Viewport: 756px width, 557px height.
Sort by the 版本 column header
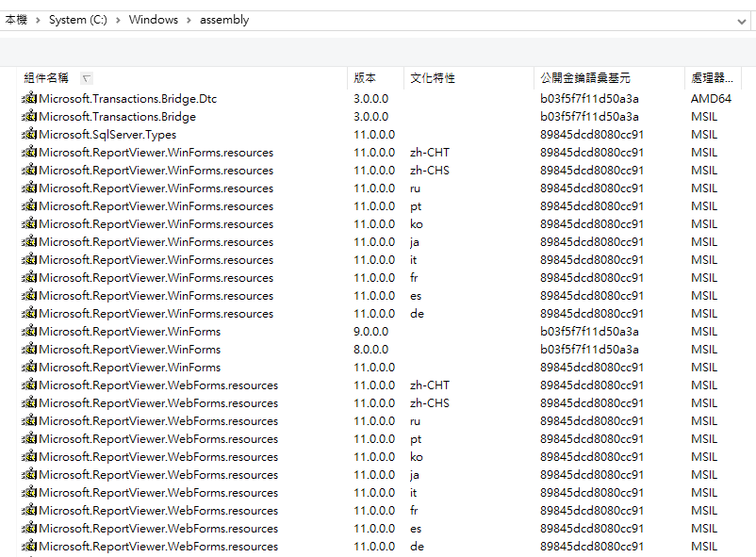tap(365, 78)
